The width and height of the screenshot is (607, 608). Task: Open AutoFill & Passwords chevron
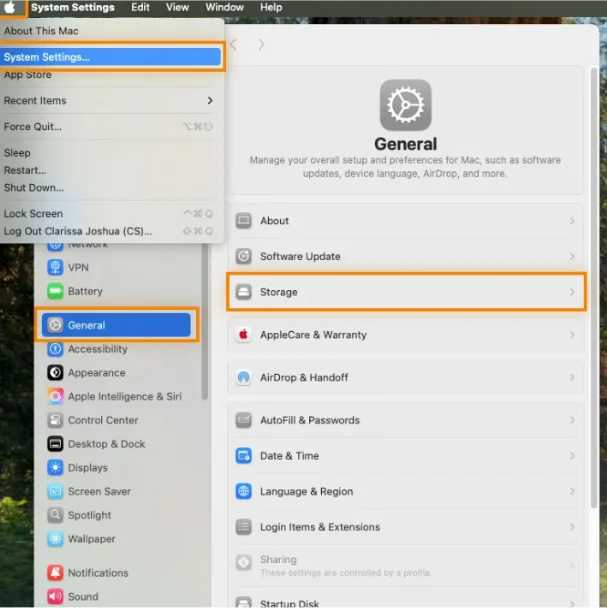[x=572, y=420]
